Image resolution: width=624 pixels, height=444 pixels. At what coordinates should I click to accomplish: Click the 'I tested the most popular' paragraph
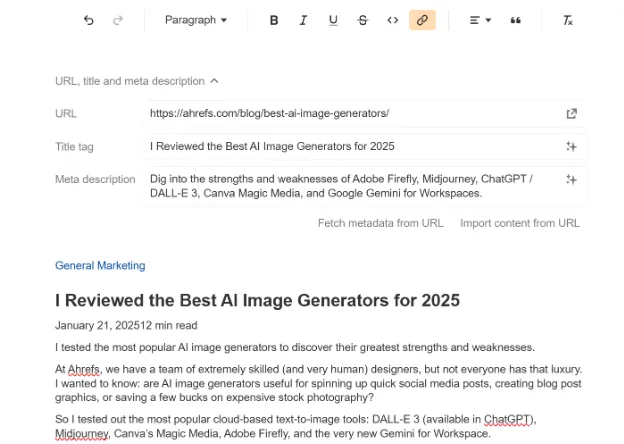point(295,347)
